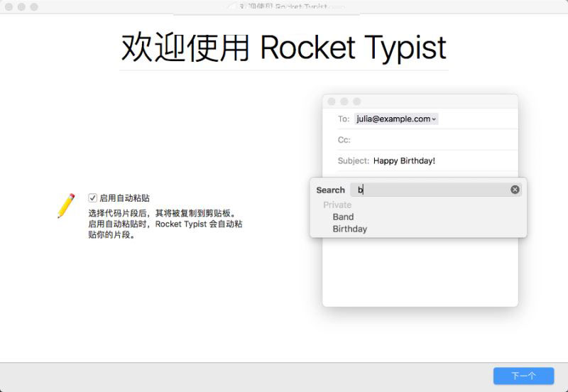Image resolution: width=568 pixels, height=392 pixels.
Task: Click the Private group label
Action: tap(337, 205)
